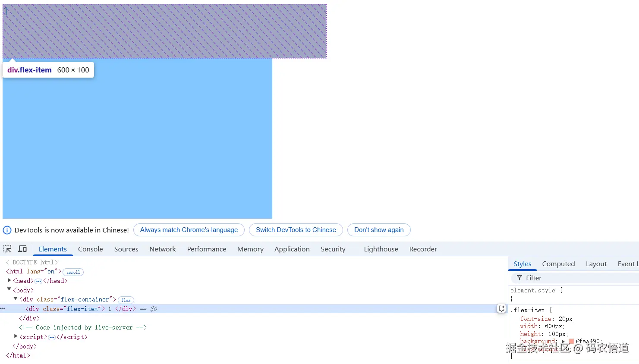Open the #fea490 background color swatch
This screenshot has height=364, width=639.
571,341
